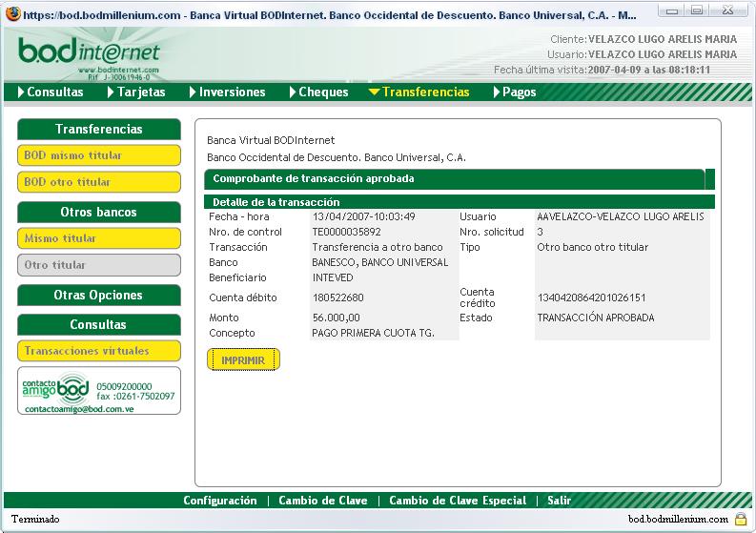
Task: Open Configuración link in footer
Action: point(220,501)
